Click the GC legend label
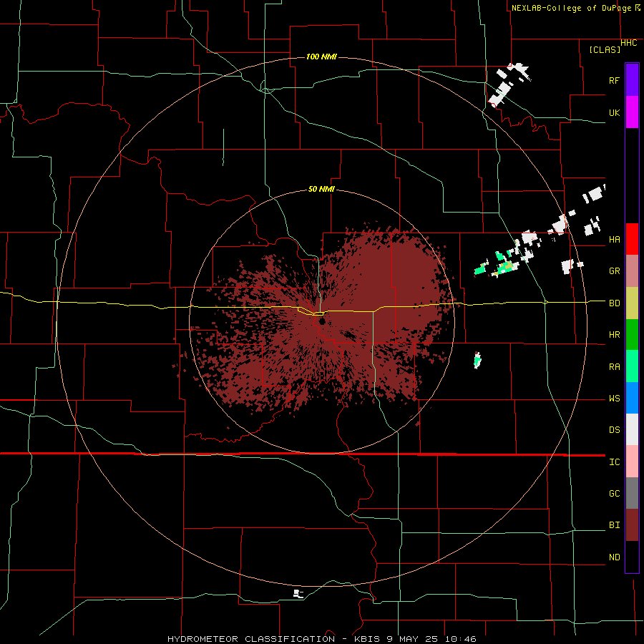 click(x=614, y=494)
